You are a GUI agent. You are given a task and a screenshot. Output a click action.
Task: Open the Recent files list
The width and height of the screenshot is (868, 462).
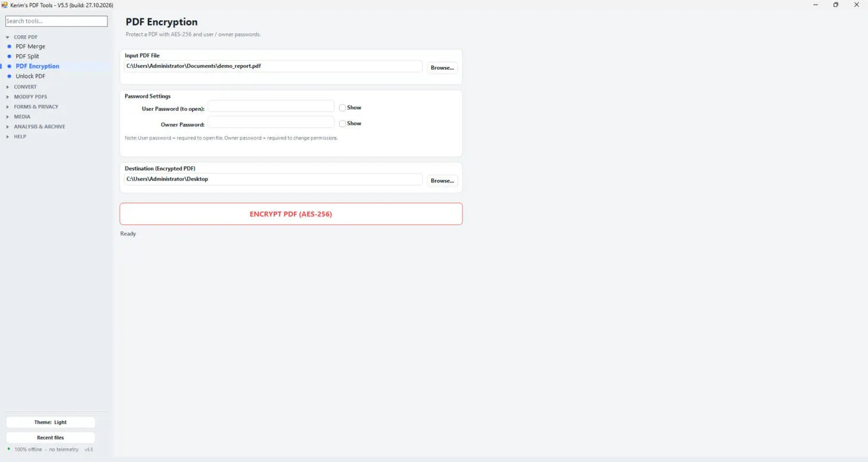[x=51, y=438]
